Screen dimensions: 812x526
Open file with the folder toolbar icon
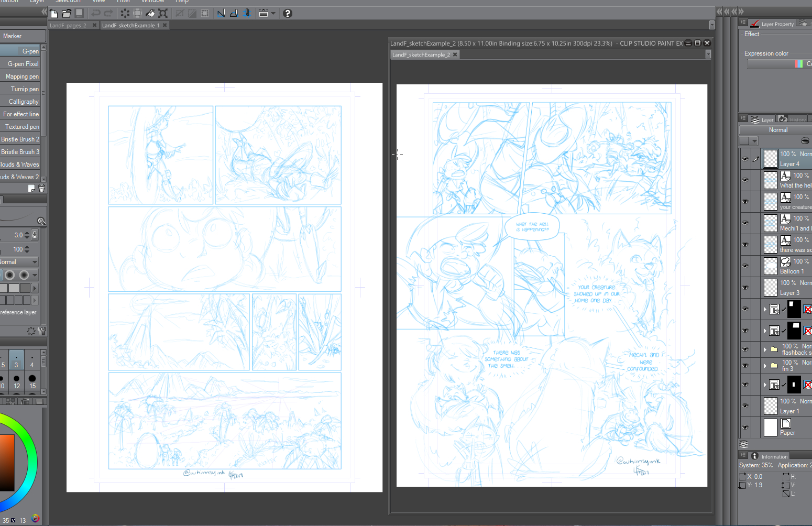(67, 13)
